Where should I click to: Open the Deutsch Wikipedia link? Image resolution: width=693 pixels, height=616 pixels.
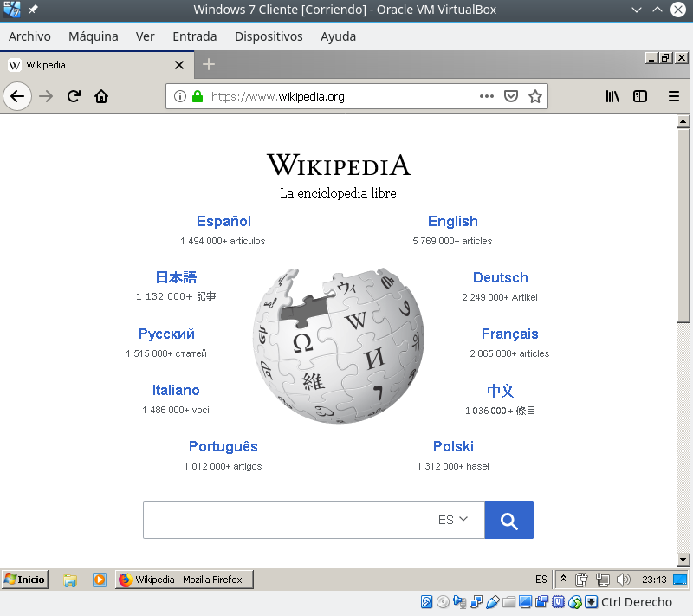pos(501,277)
